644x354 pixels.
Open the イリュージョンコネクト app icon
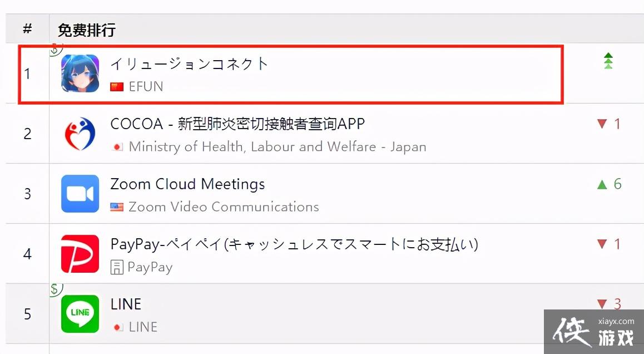pos(80,73)
